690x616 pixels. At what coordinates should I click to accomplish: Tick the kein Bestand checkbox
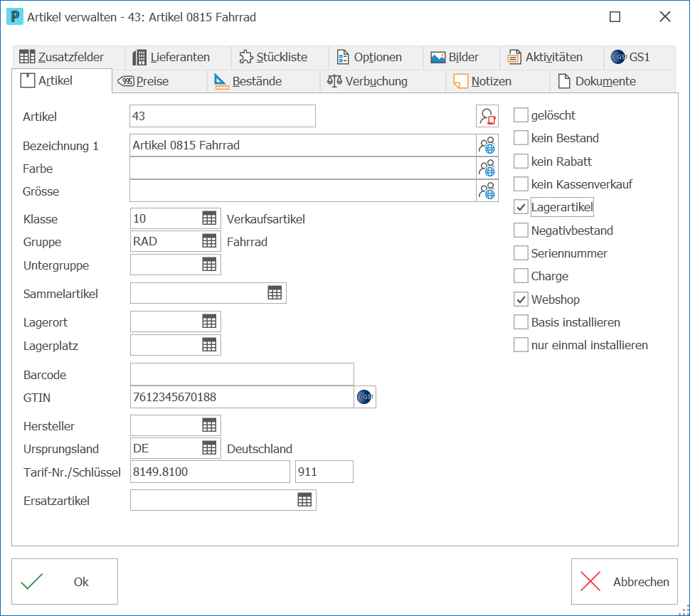521,138
